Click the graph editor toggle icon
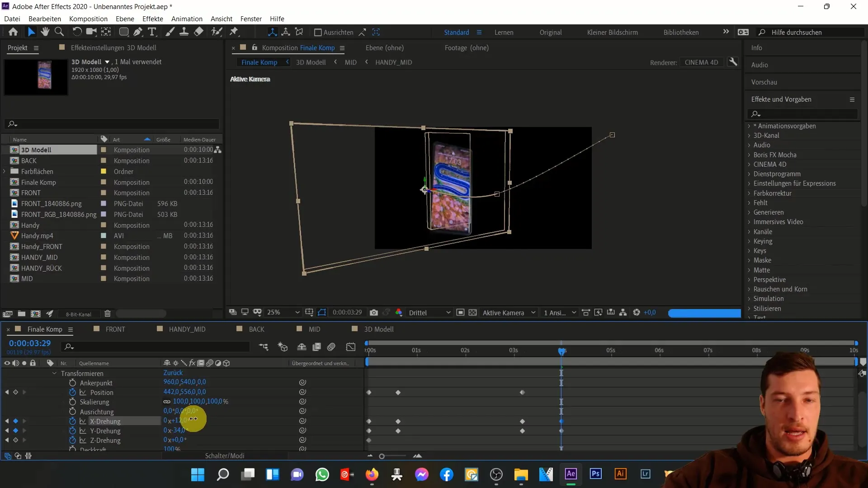The width and height of the screenshot is (868, 488). [351, 347]
